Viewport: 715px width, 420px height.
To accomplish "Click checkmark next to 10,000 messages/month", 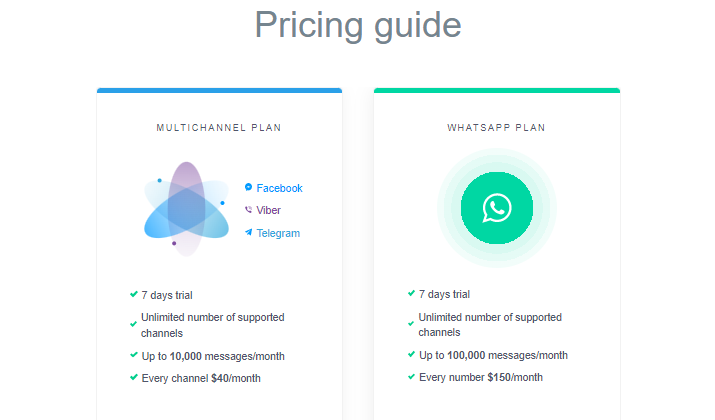I will [134, 355].
